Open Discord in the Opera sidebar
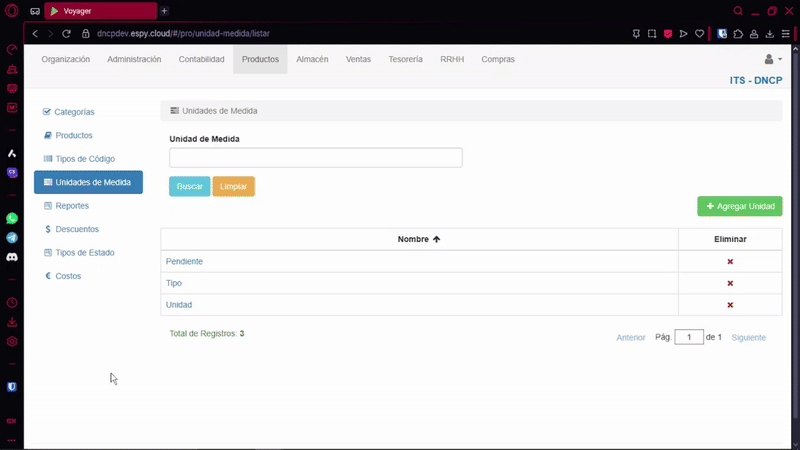The width and height of the screenshot is (800, 450). (x=12, y=257)
